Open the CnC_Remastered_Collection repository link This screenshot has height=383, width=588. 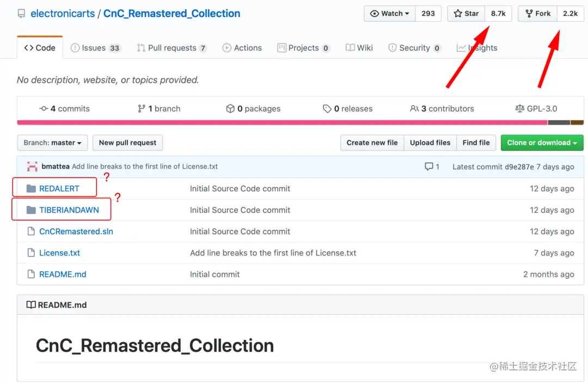(171, 14)
